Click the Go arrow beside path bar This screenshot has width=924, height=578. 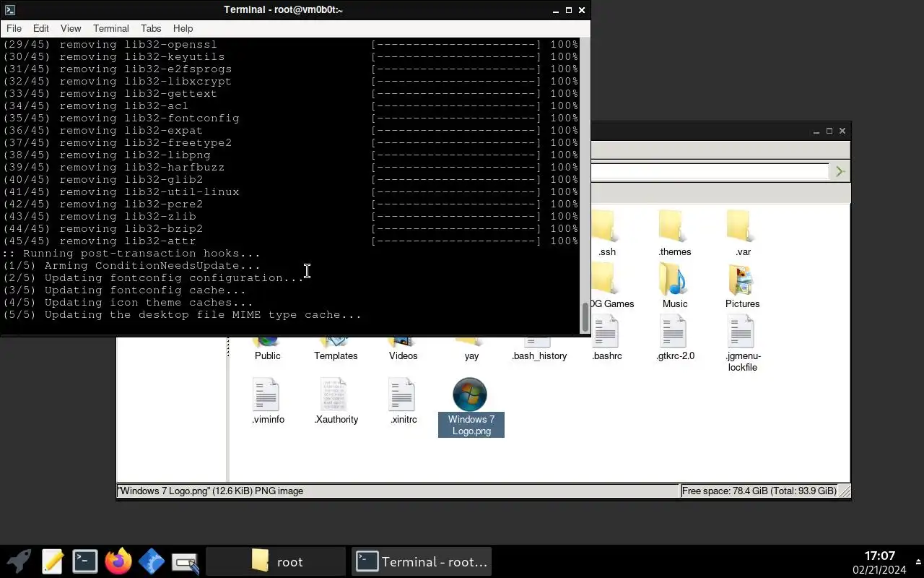pyautogui.click(x=840, y=171)
